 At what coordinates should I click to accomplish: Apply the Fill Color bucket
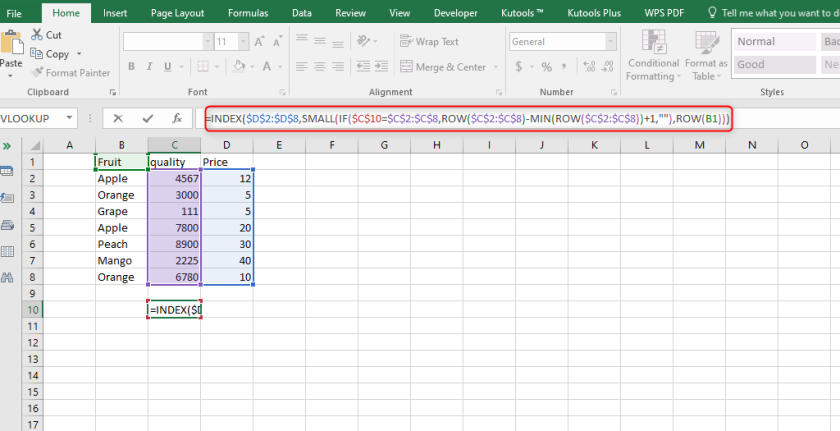[239, 66]
